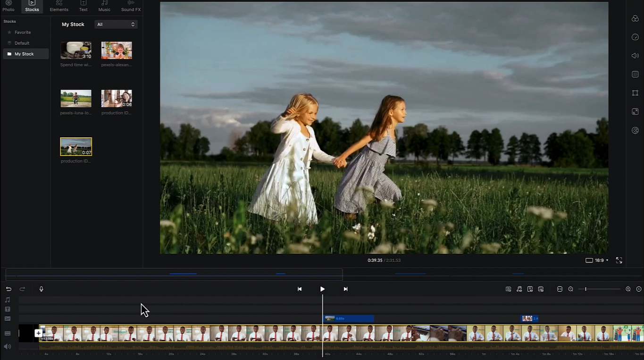Click the color wheels icon in right sidebar

tap(635, 18)
